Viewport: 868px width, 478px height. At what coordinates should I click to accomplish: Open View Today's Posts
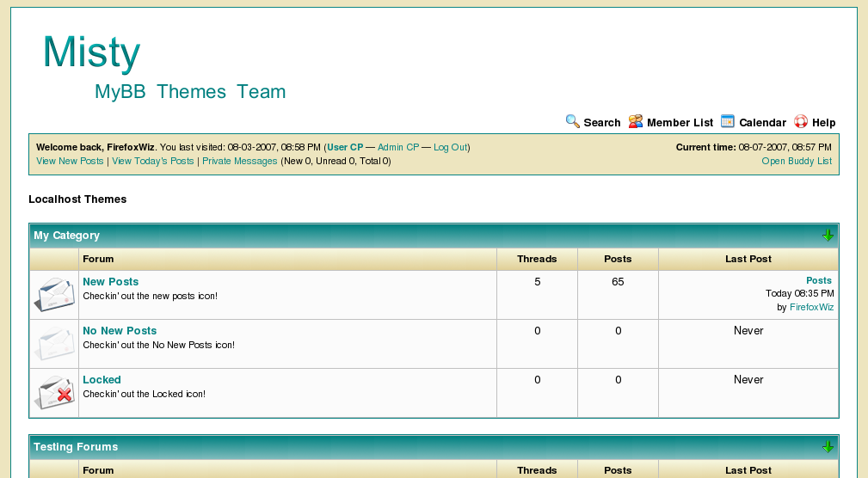153,162
